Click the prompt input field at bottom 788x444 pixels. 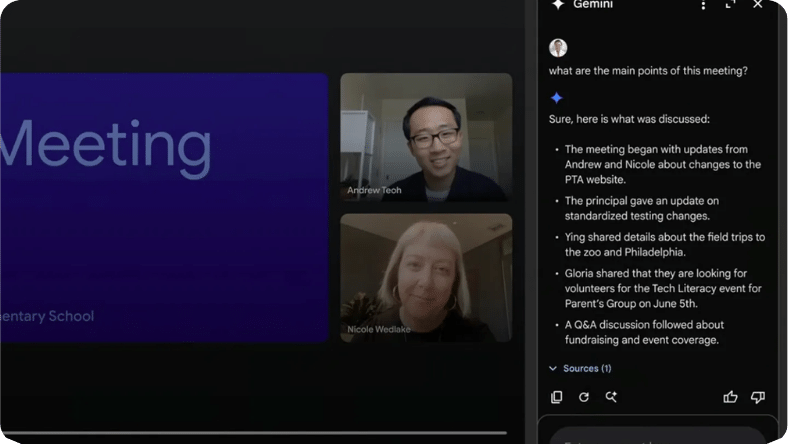(x=657, y=436)
